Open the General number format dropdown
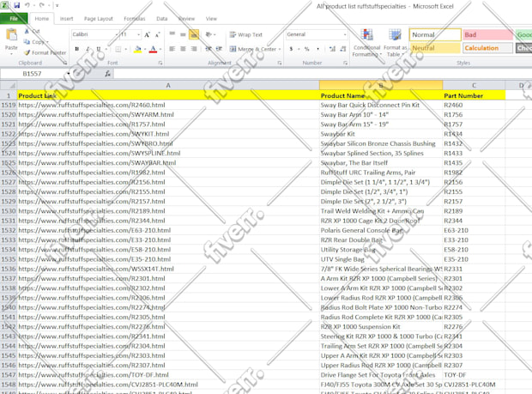Viewport: 532px width, 394px height. [345, 34]
